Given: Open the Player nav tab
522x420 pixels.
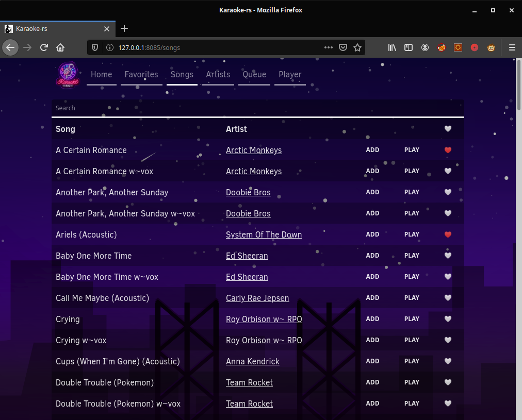Looking at the screenshot, I should pos(290,75).
